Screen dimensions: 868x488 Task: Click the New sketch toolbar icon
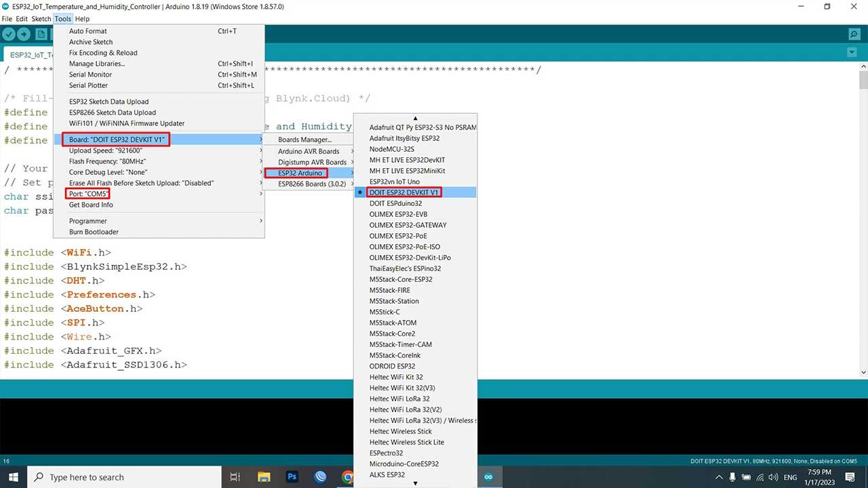tap(42, 35)
